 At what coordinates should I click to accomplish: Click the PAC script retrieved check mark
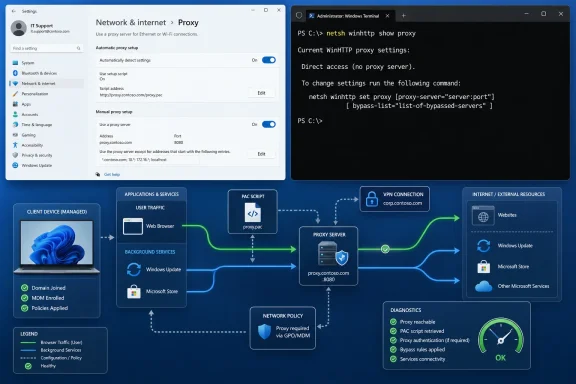393,331
